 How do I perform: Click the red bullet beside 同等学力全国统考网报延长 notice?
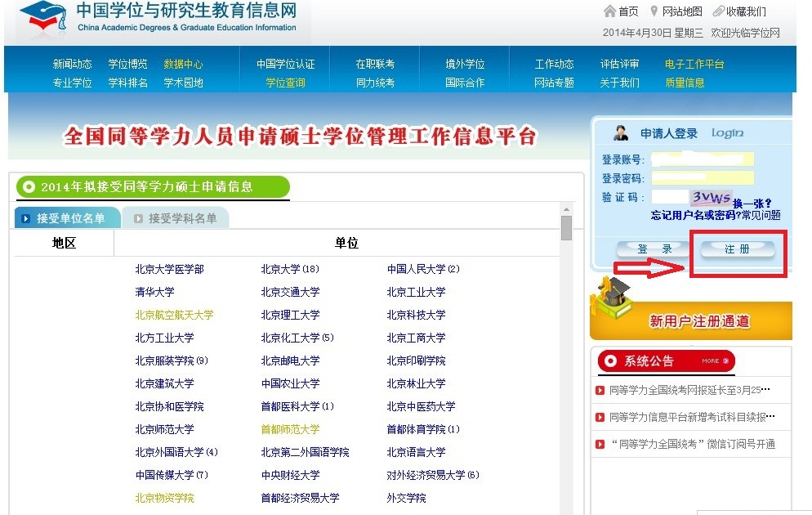click(x=600, y=390)
